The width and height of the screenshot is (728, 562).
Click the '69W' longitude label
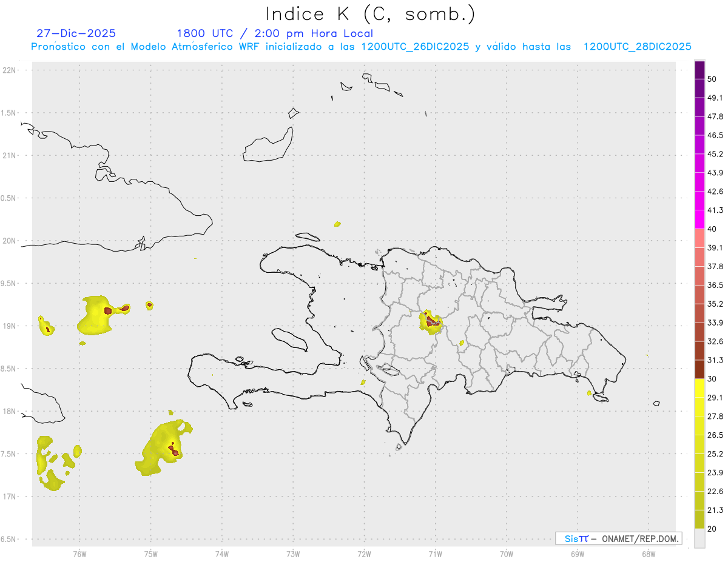click(578, 553)
